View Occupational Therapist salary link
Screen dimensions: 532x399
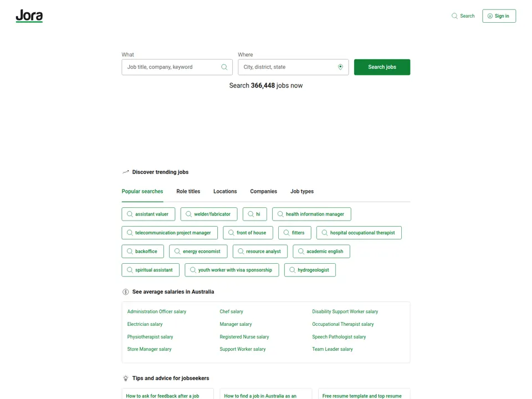click(343, 324)
